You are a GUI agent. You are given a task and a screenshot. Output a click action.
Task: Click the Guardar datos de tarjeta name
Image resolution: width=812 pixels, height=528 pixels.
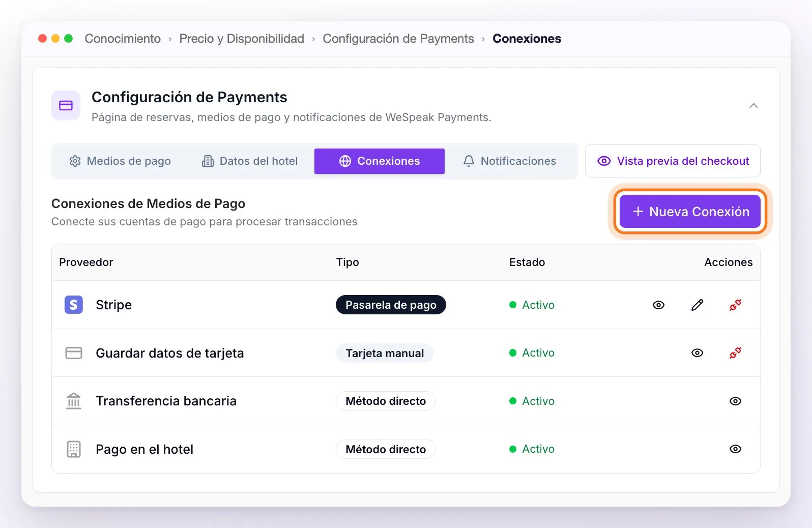point(170,353)
